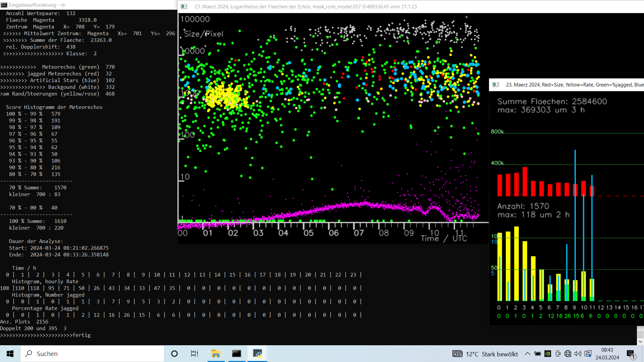This screenshot has width=644, height=362.
Task: Click the Red=Size bar chart window icon
Action: click(x=495, y=84)
